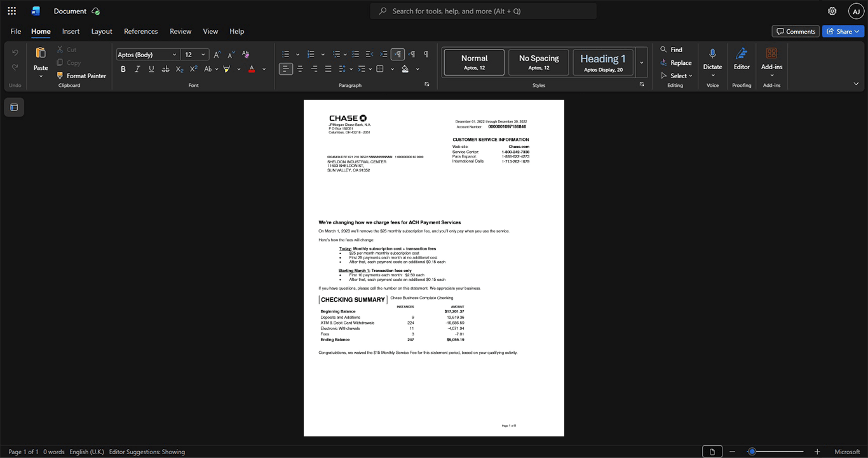868x458 pixels.
Task: Insert a bulleted list
Action: 286,54
